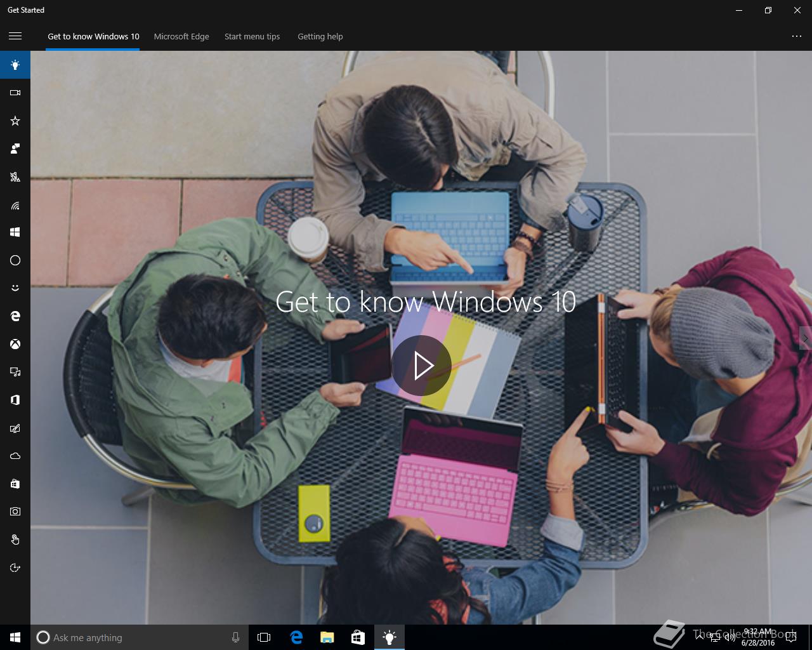Open the network status tray icon

click(x=715, y=637)
